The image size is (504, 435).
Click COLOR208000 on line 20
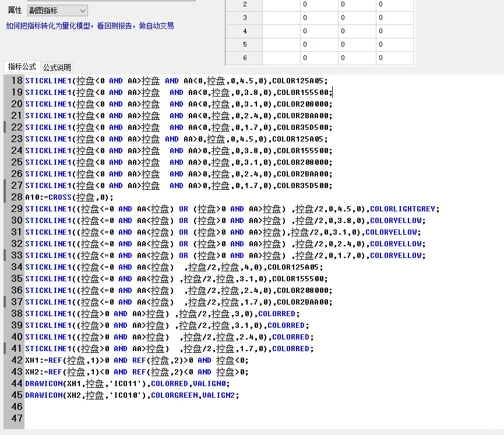coord(302,104)
